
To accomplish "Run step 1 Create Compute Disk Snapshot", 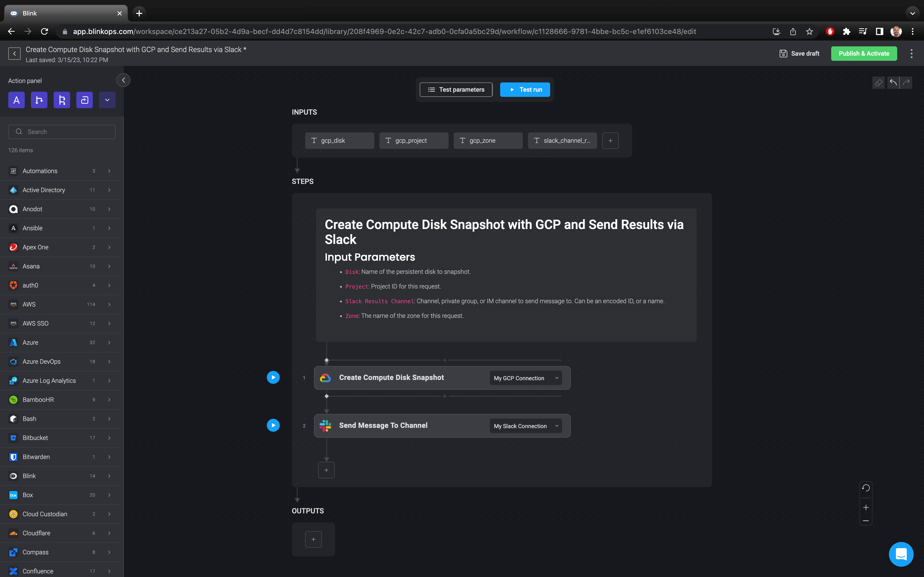I will point(273,377).
